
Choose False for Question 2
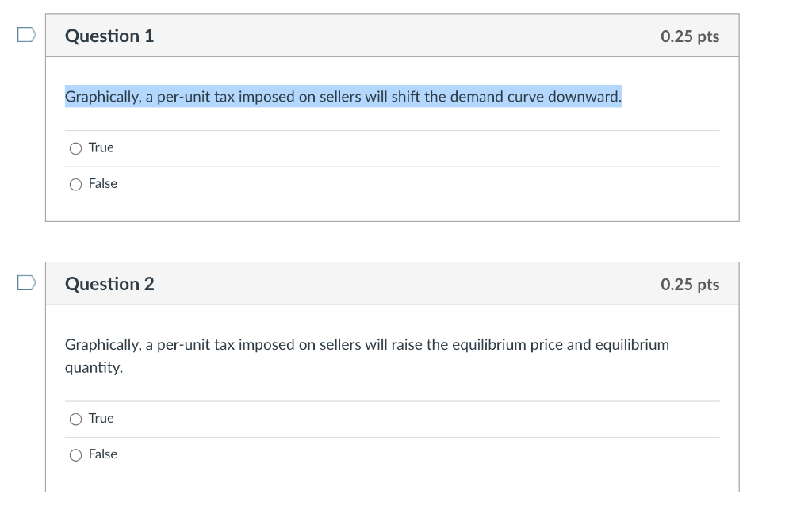[75, 454]
